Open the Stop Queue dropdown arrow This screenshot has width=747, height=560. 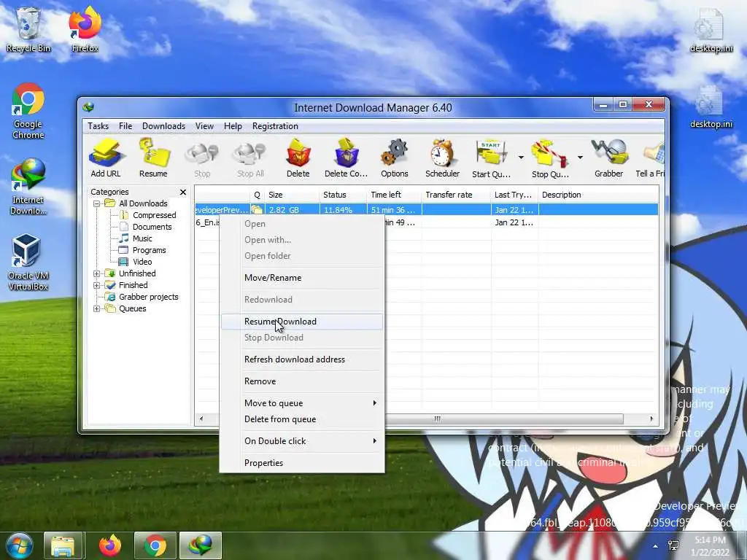pos(580,157)
